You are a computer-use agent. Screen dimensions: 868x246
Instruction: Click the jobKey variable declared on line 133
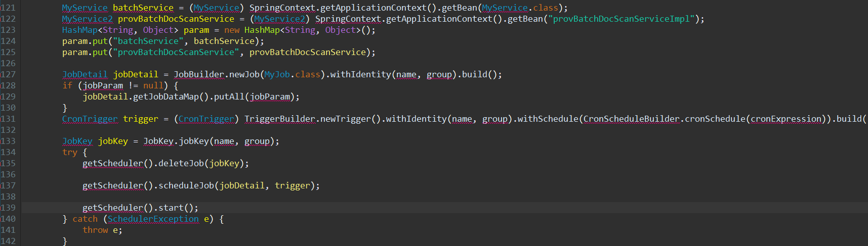[x=113, y=141]
